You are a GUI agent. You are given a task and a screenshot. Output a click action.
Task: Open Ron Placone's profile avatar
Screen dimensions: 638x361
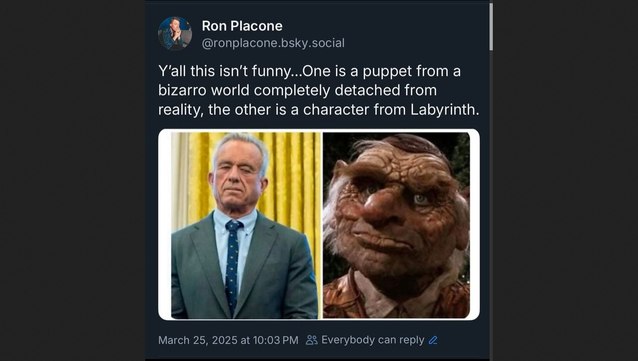point(175,33)
